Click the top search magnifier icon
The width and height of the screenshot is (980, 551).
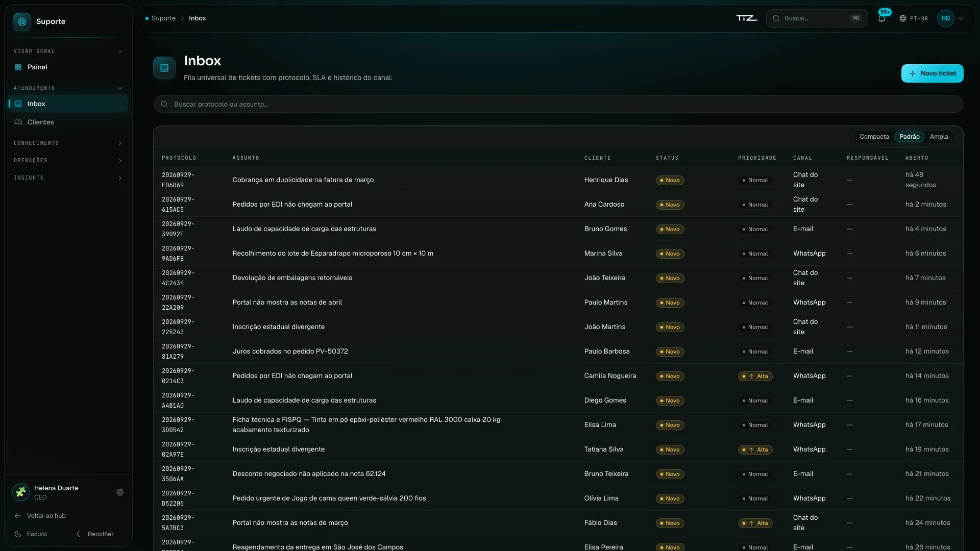pyautogui.click(x=776, y=18)
